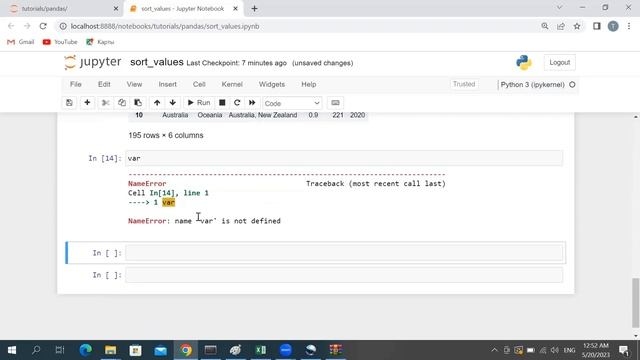Viewport: 640px width, 360px height.
Task: Restart kernel and run all fast-forward icon
Action: tap(252, 103)
